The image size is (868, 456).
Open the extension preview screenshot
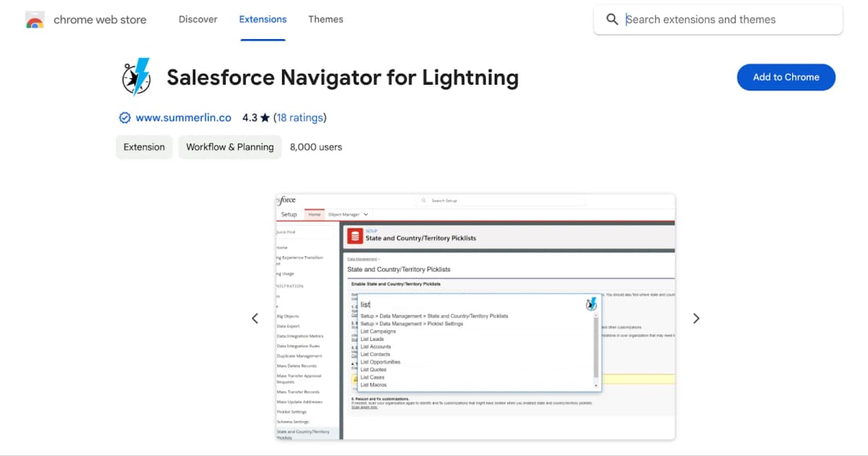tap(475, 316)
